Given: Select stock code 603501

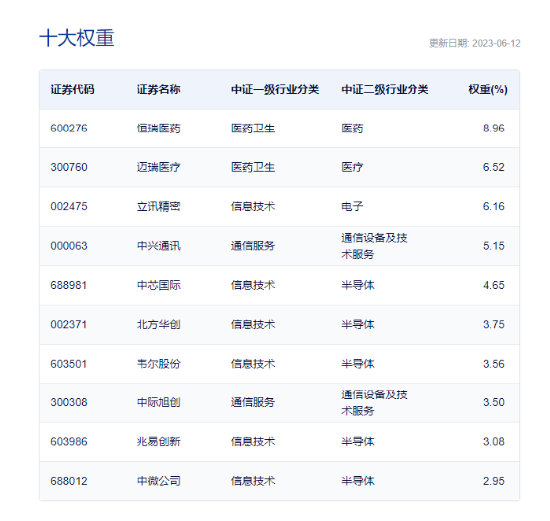Looking at the screenshot, I should coord(69,364).
